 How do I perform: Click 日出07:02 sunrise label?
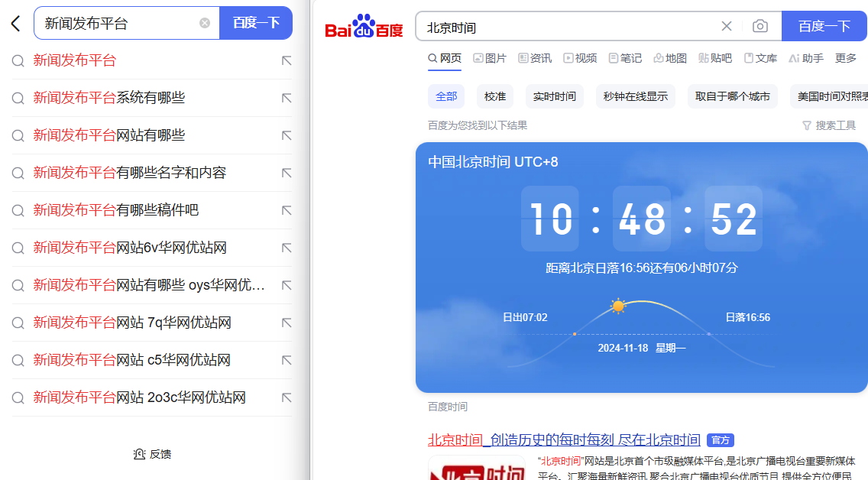pyautogui.click(x=525, y=317)
